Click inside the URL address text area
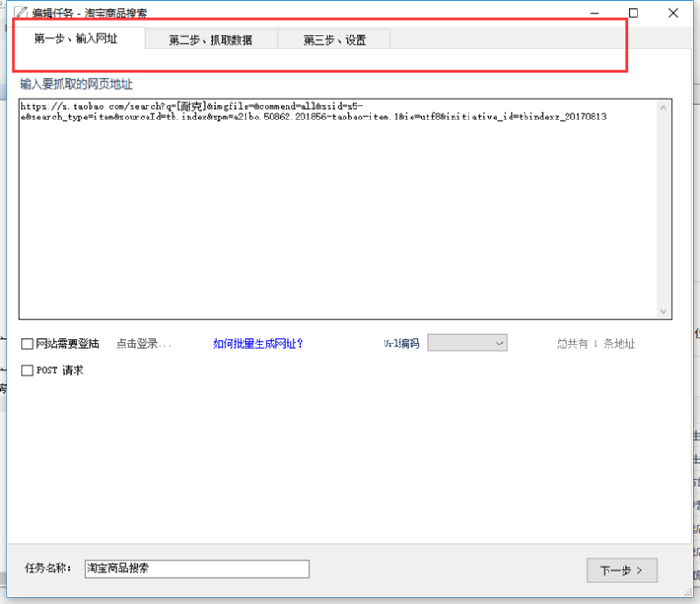Image resolution: width=700 pixels, height=604 pixels. click(338, 209)
